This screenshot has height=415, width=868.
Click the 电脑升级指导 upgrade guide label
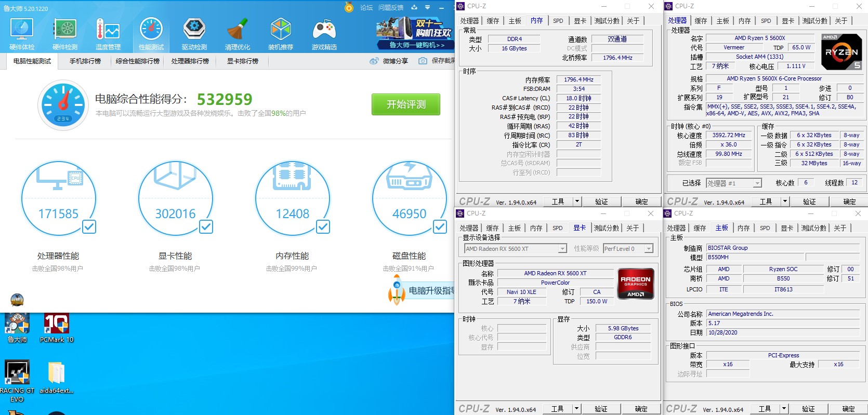coord(431,290)
